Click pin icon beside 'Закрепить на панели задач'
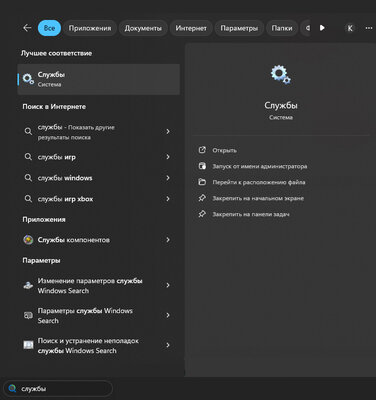The image size is (376, 400). click(202, 214)
